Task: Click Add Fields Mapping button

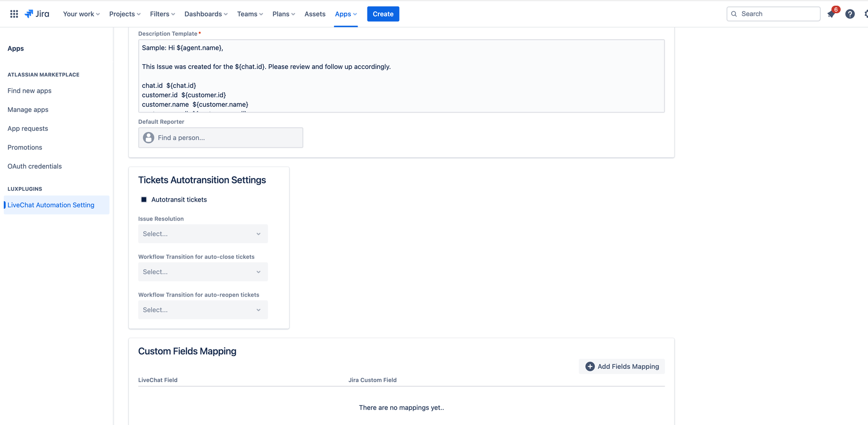Action: pyautogui.click(x=622, y=366)
